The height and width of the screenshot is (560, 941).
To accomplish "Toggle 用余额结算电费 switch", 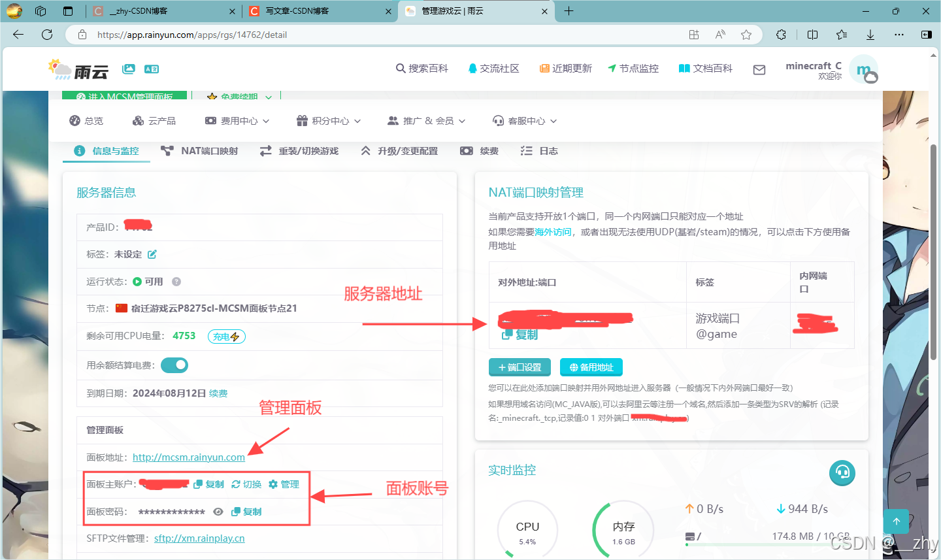I will click(174, 365).
